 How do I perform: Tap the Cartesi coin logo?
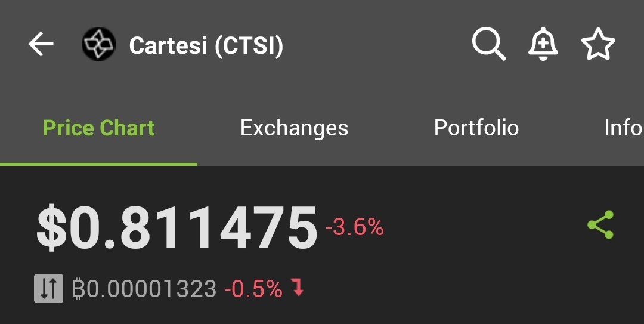click(98, 44)
